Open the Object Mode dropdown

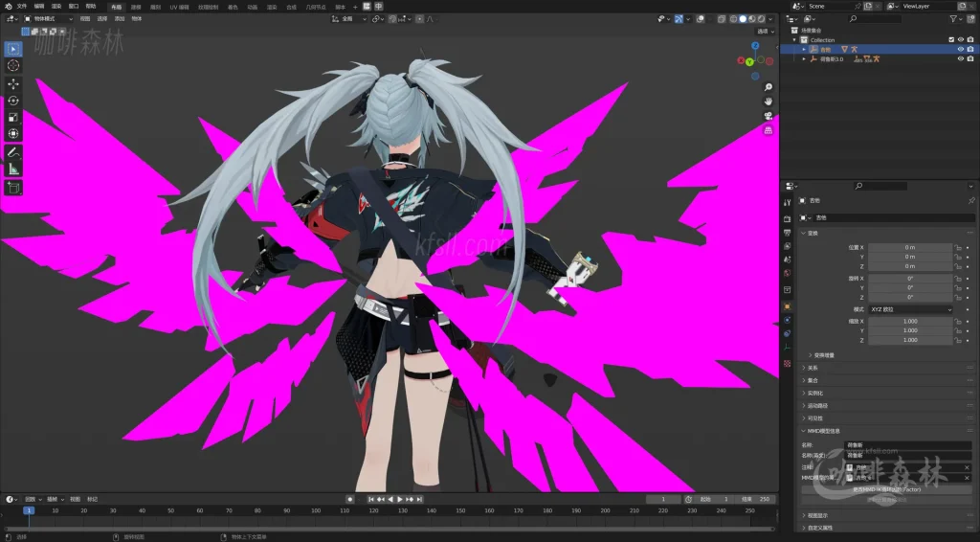click(x=48, y=19)
